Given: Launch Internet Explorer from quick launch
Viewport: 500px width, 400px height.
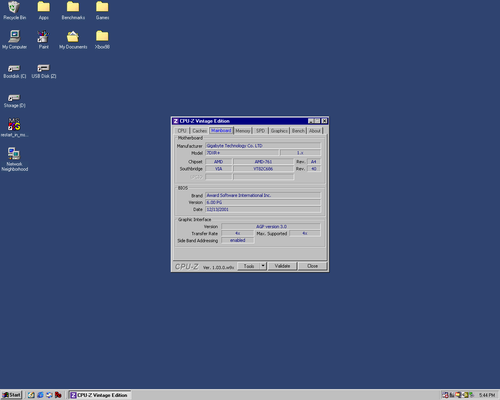Looking at the screenshot, I should pyautogui.click(x=40, y=395).
